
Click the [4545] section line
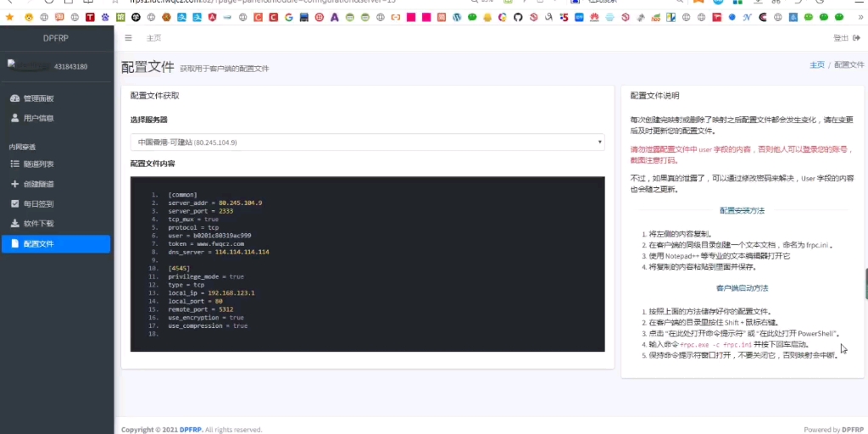179,269
